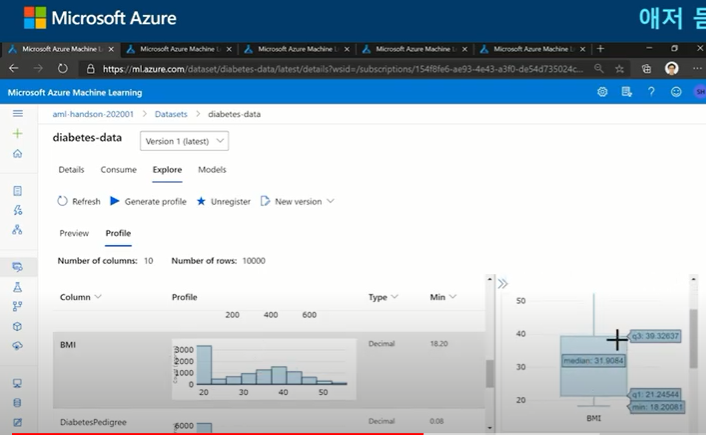The image size is (706, 435).
Task: Open help question mark icon
Action: tap(651, 92)
